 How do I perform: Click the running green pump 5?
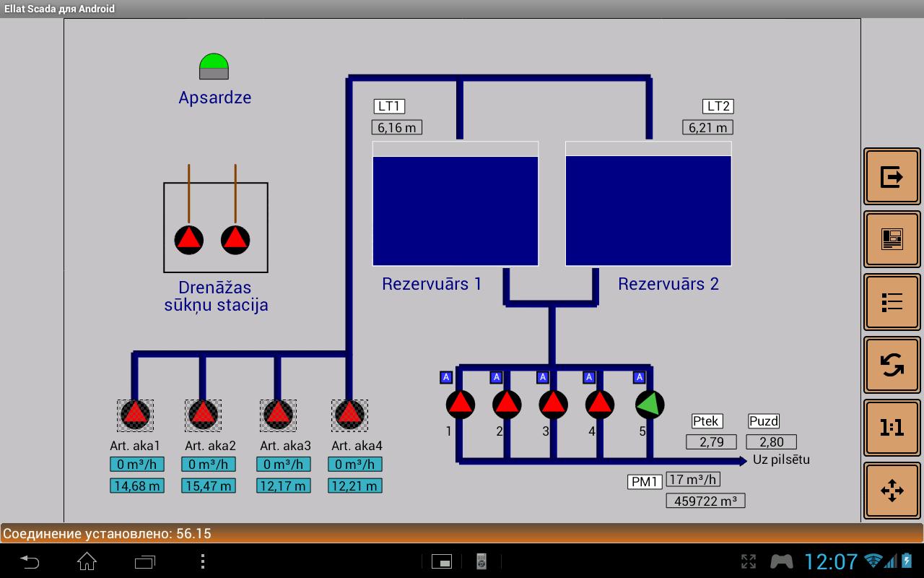648,403
